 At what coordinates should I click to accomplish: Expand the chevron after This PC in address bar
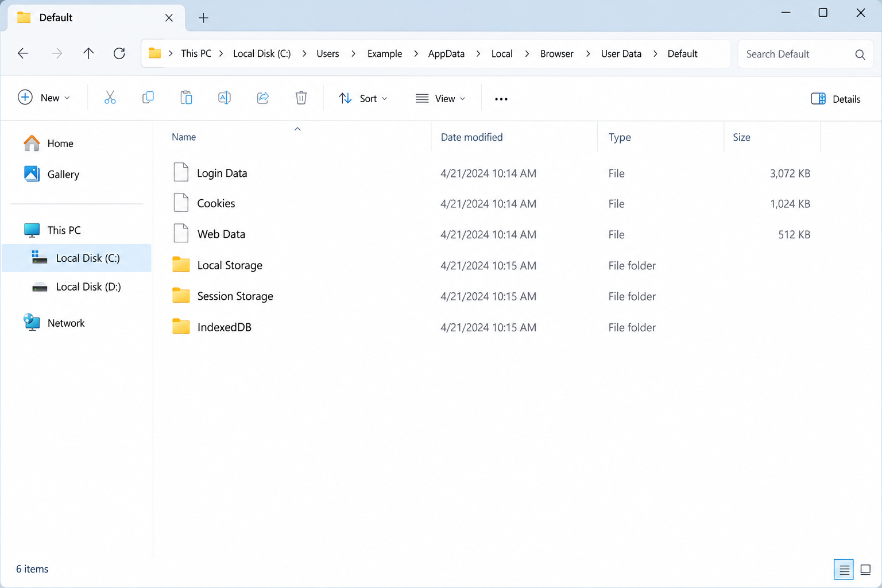click(221, 53)
